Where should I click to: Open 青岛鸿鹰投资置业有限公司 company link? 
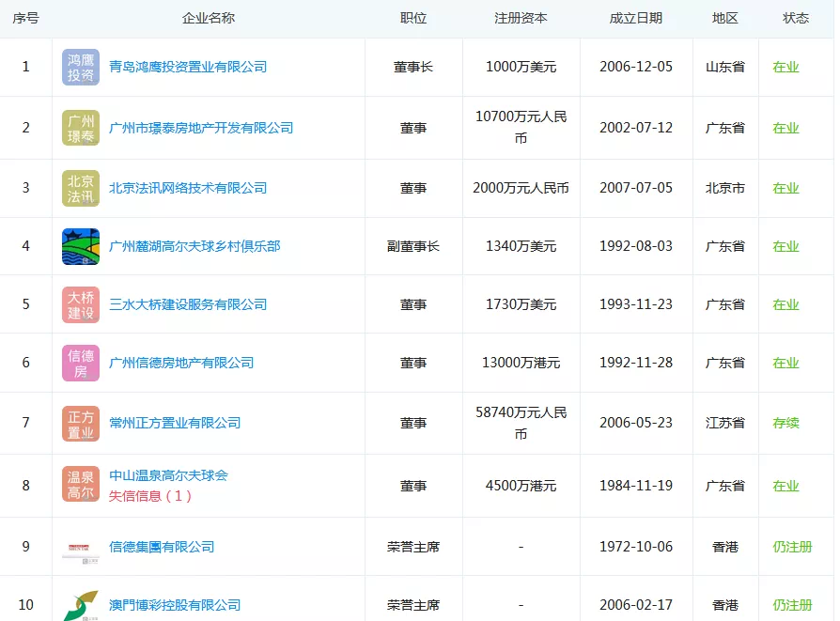188,67
